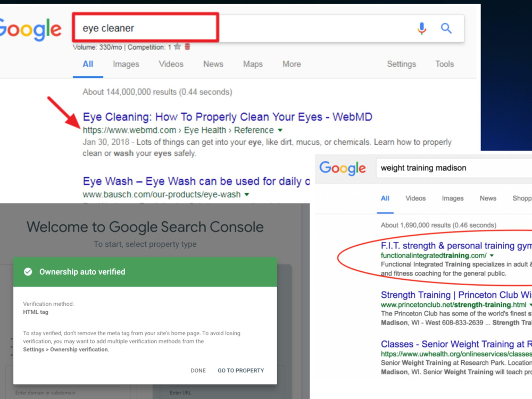The width and height of the screenshot is (532, 399).
Task: Open the More menu in search tabs
Action: 292,64
